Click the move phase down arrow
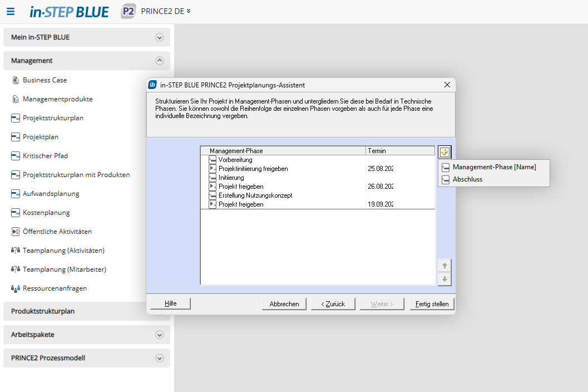This screenshot has width=588, height=392. (x=444, y=279)
